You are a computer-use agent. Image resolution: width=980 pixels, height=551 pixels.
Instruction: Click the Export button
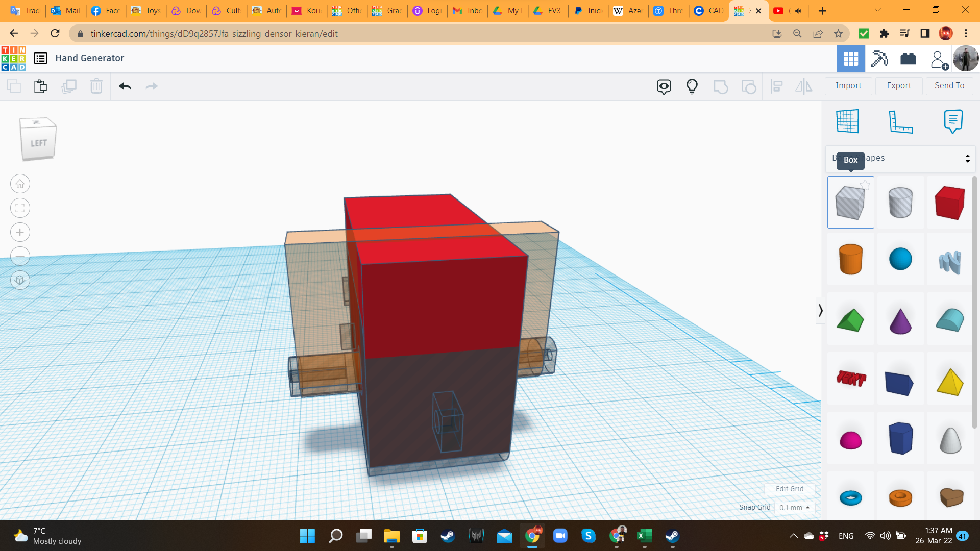pyautogui.click(x=899, y=86)
